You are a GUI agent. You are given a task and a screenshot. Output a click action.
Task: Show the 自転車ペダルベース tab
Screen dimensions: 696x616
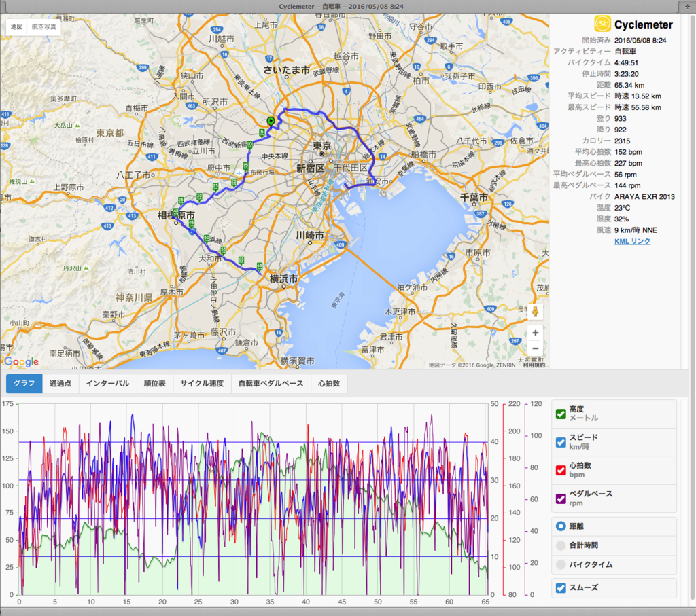point(271,383)
